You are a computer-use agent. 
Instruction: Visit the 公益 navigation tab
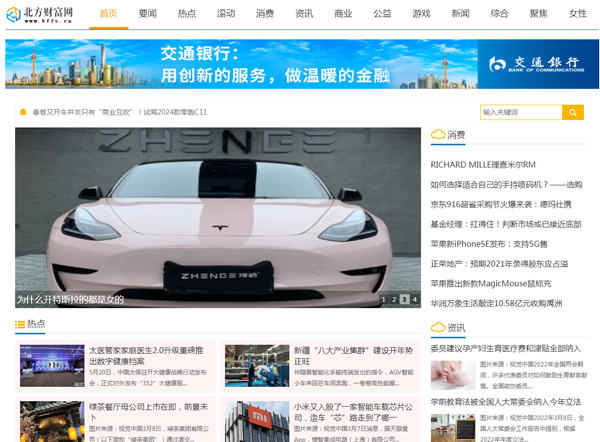[x=382, y=14]
